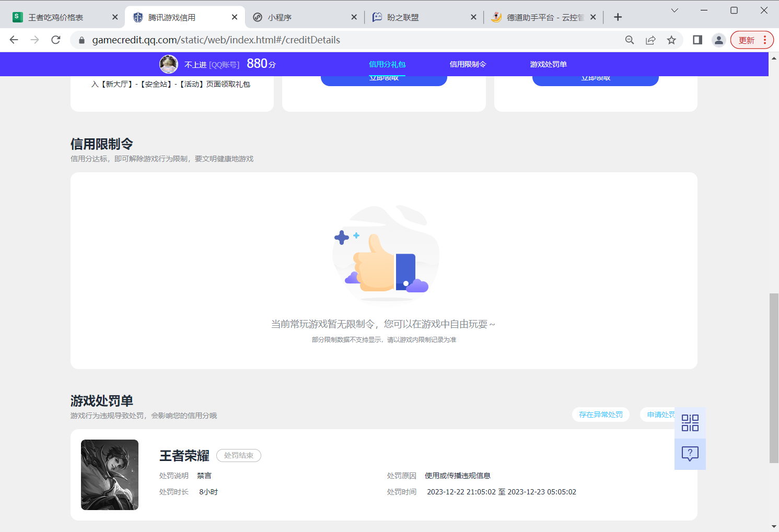Click the page vertical scrollbar thumb
779x532 pixels.
tap(774, 378)
